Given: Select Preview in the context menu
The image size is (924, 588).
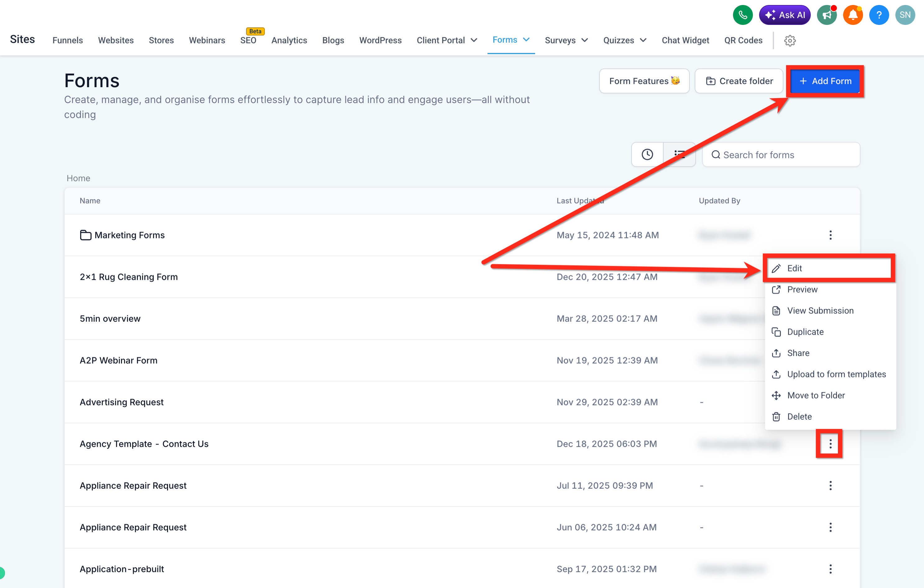Looking at the screenshot, I should (830, 289).
